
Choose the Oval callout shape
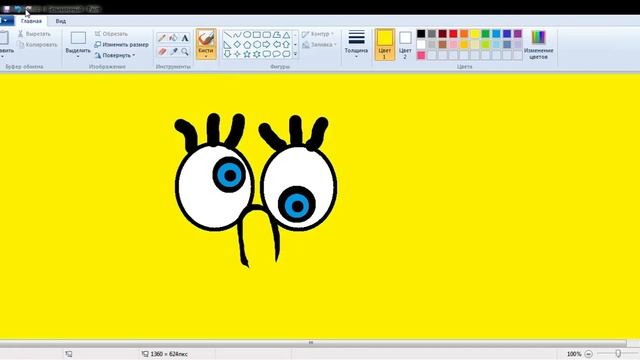pyautogui.click(x=276, y=54)
